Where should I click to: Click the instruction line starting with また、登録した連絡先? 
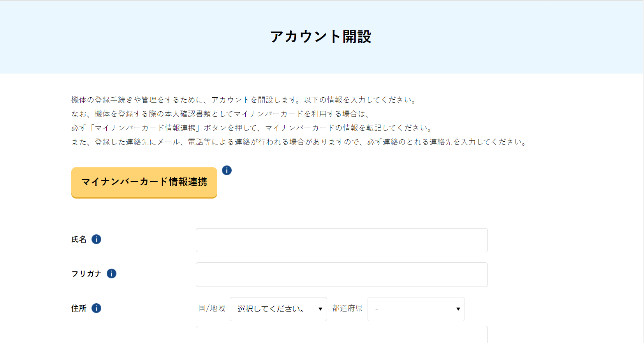coord(299,142)
